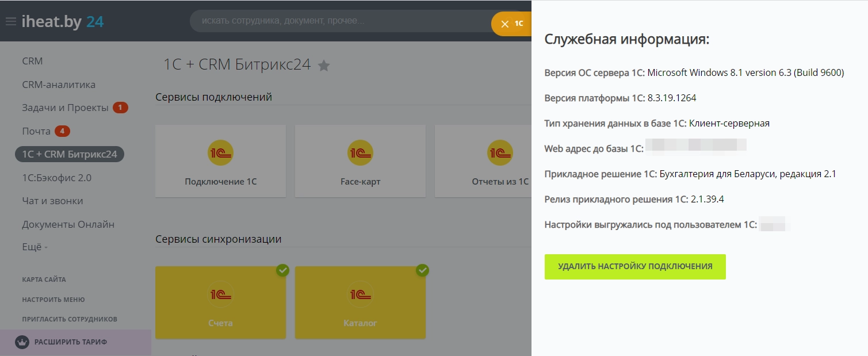Close the 1C side panel with the X tab
This screenshot has height=356, width=868.
point(511,24)
